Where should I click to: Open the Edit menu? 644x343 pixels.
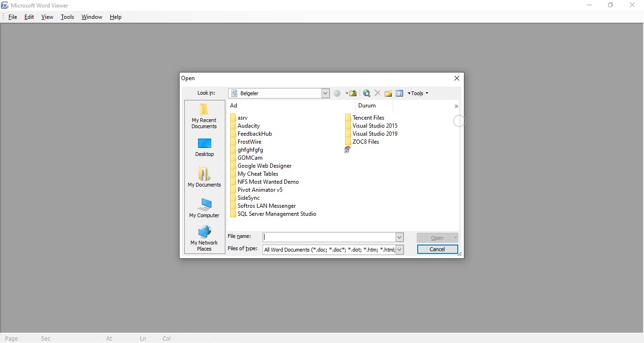coord(29,17)
